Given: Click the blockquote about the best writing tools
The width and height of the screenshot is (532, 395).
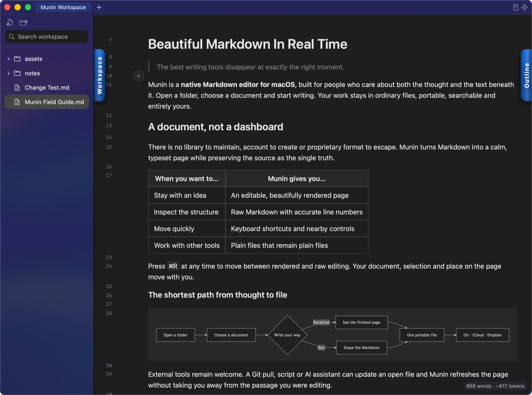Looking at the screenshot, I should 250,67.
